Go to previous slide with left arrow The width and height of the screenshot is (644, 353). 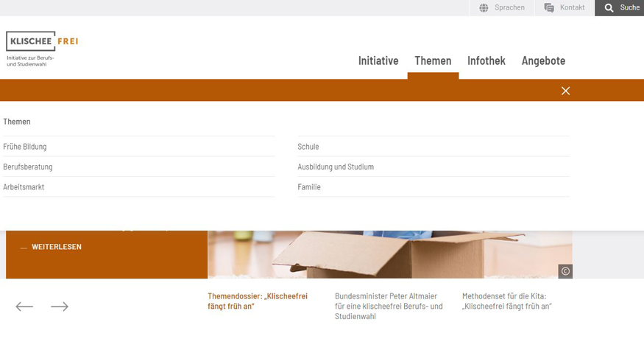(24, 307)
